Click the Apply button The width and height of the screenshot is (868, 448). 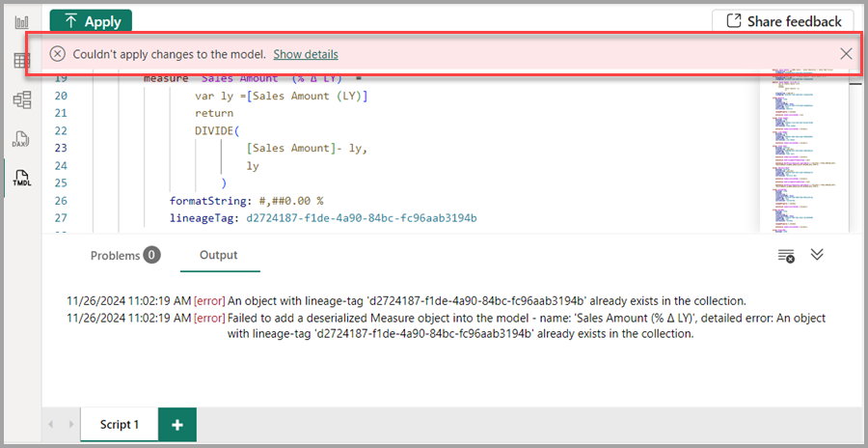[92, 21]
